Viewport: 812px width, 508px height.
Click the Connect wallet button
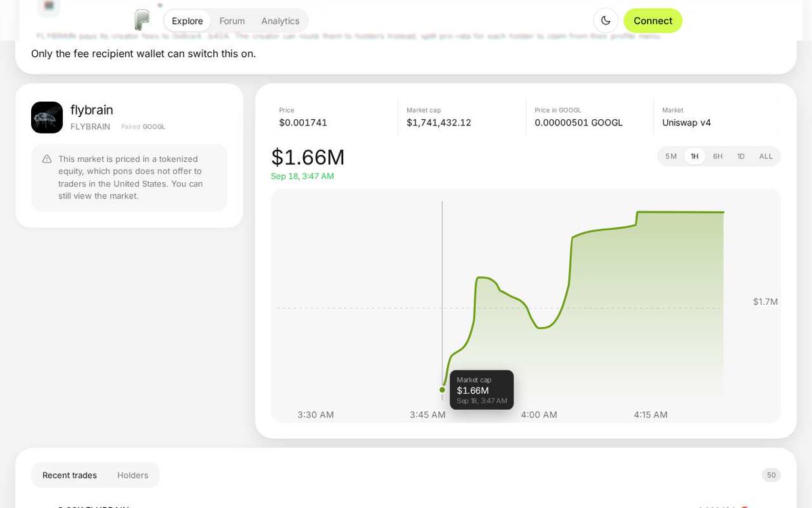pos(653,20)
